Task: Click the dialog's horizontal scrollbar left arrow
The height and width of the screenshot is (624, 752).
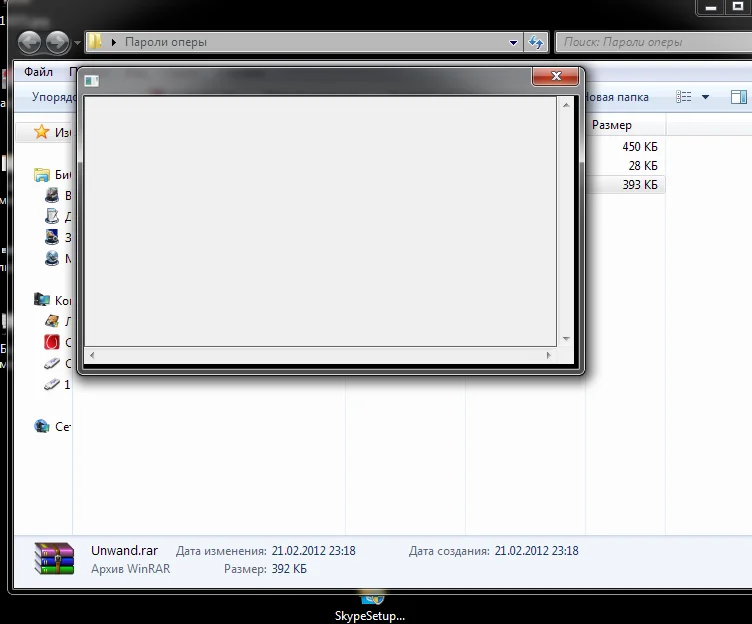Action: tap(92, 355)
